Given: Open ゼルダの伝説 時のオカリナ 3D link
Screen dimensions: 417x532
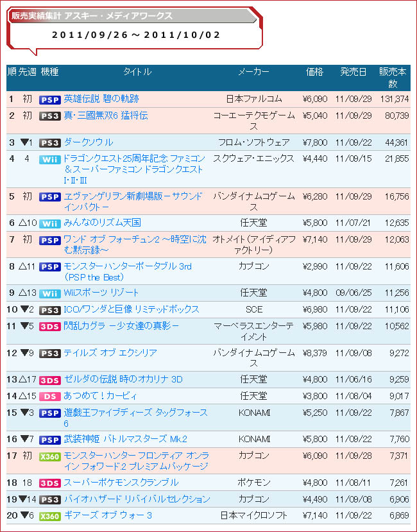Looking at the screenshot, I should (x=123, y=379).
